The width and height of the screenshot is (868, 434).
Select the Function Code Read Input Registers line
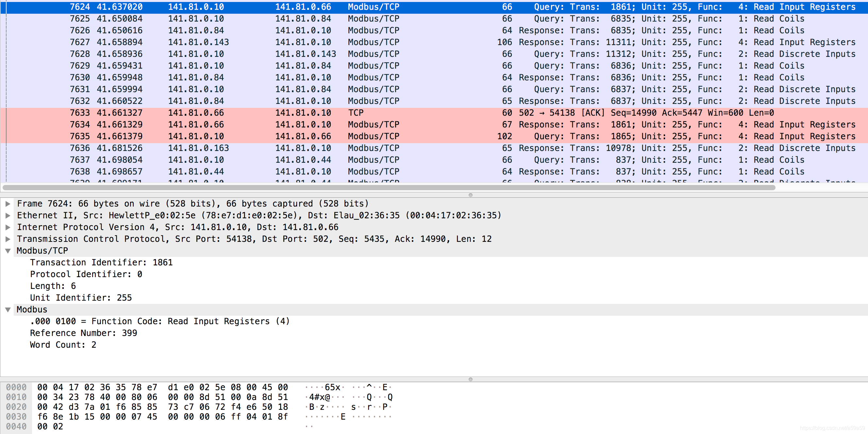coord(160,322)
